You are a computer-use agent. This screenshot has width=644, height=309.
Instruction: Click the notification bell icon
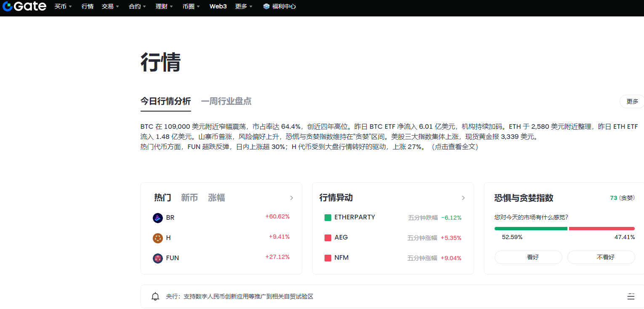click(x=155, y=296)
